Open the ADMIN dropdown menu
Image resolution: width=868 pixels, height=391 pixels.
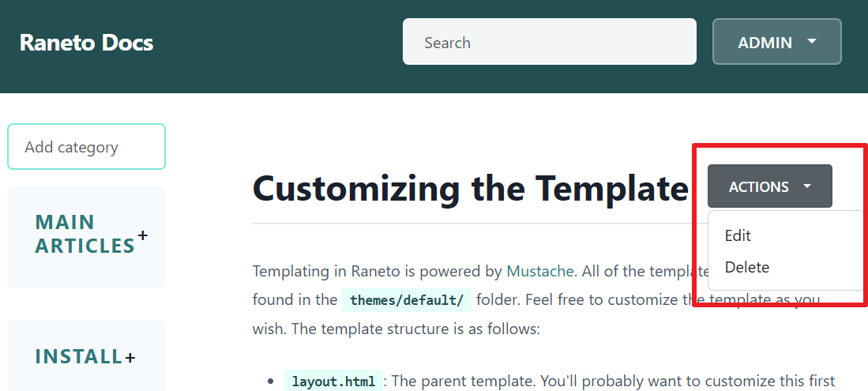tap(776, 42)
